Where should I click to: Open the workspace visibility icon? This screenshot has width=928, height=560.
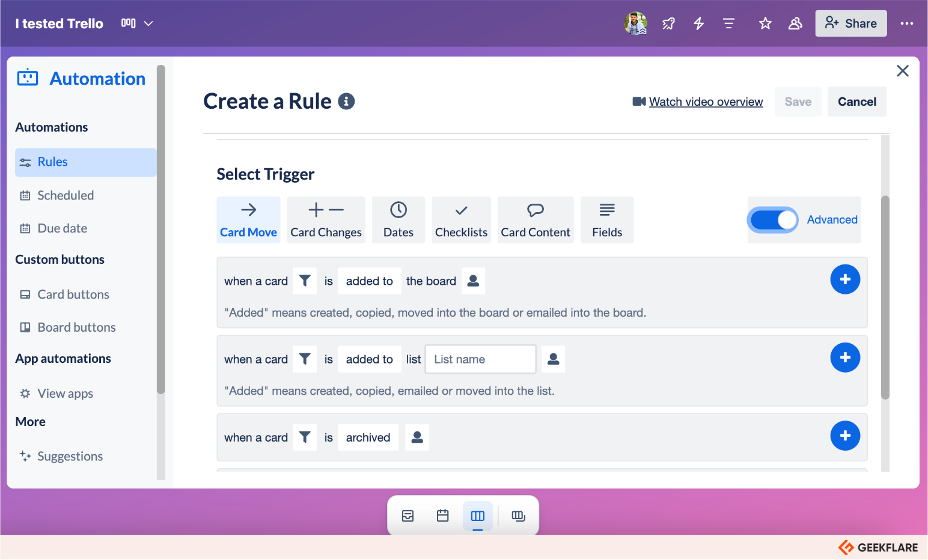click(x=795, y=23)
